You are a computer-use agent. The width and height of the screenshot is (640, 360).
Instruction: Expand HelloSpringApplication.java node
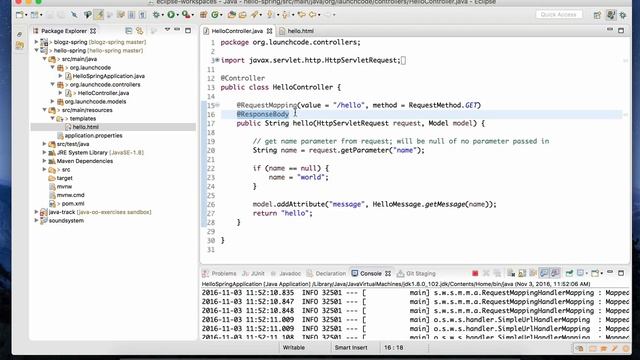[60, 76]
